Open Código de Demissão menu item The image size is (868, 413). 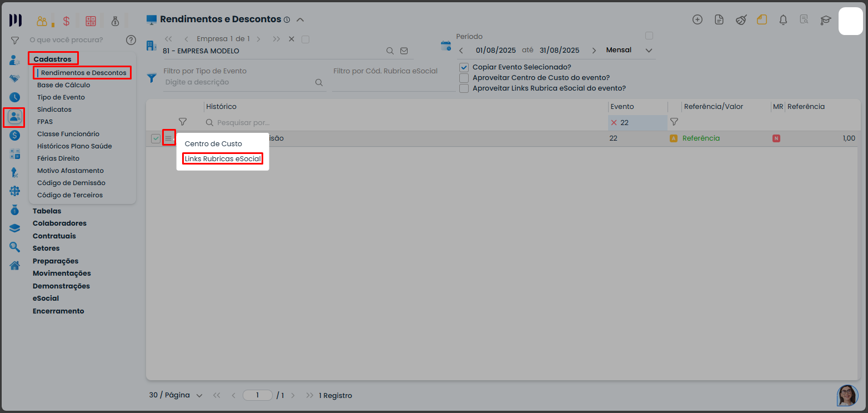pyautogui.click(x=71, y=183)
